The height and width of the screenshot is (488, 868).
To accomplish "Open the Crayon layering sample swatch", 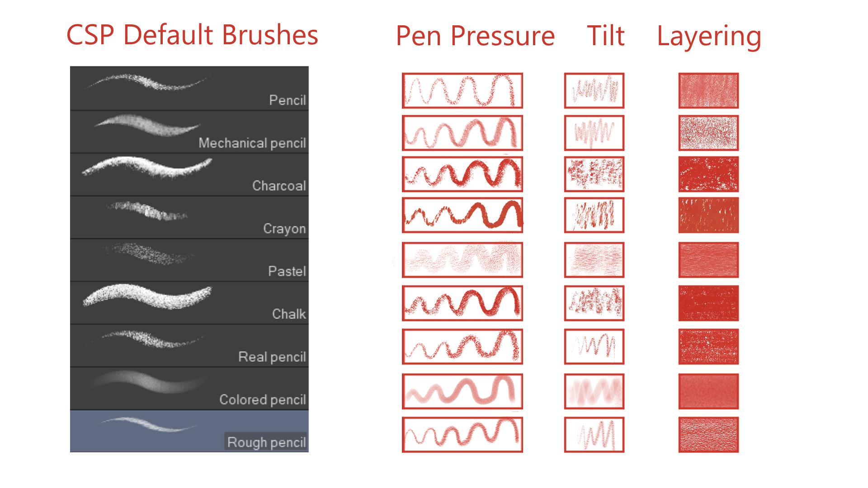I will [x=708, y=215].
